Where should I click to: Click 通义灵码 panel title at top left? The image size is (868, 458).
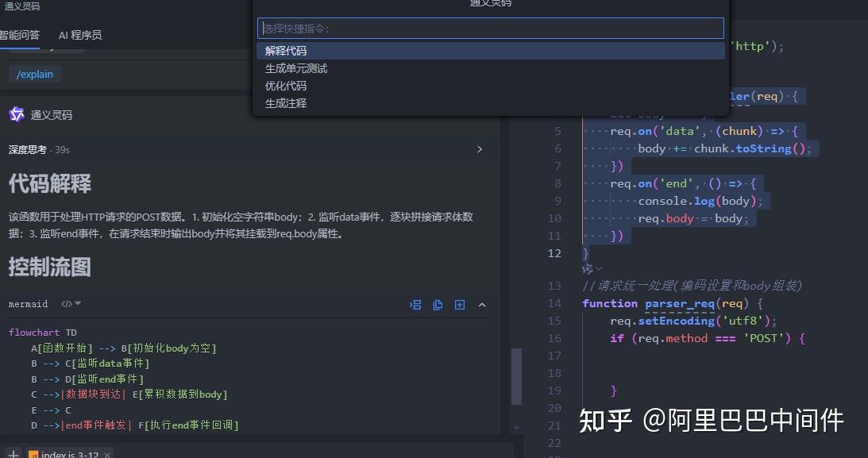pos(22,6)
